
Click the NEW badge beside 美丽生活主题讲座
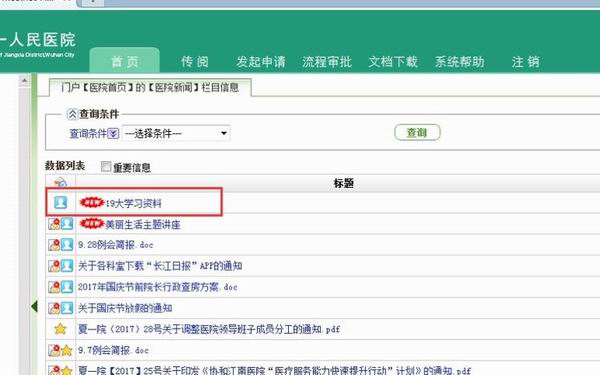pos(91,223)
